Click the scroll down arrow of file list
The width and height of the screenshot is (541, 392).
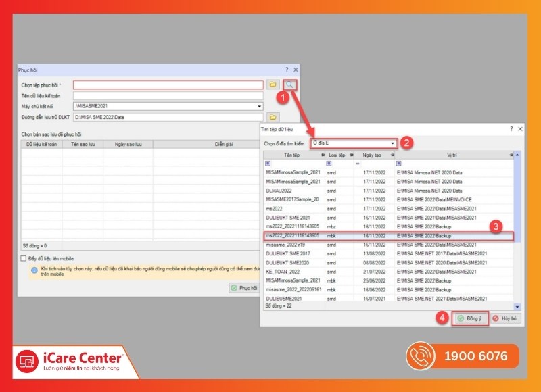click(517, 306)
